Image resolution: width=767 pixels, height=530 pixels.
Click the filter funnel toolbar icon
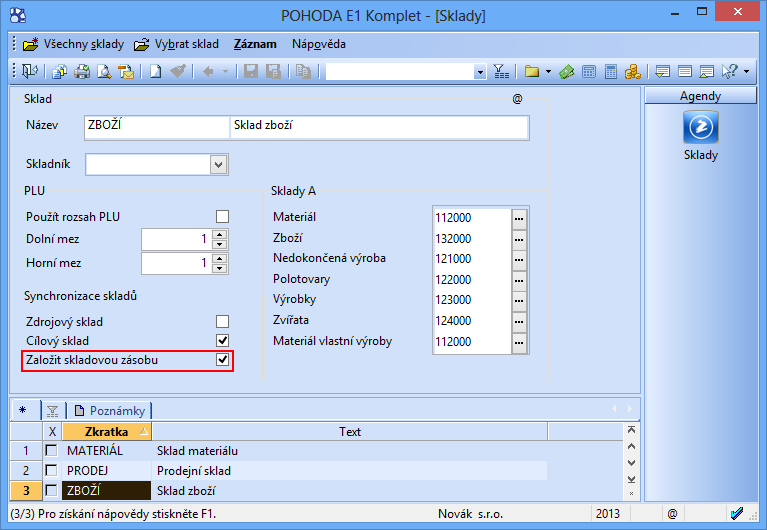click(501, 72)
